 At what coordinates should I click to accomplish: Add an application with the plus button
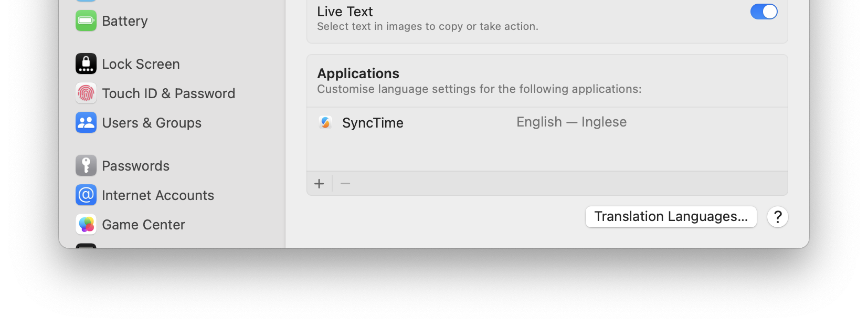pyautogui.click(x=319, y=184)
